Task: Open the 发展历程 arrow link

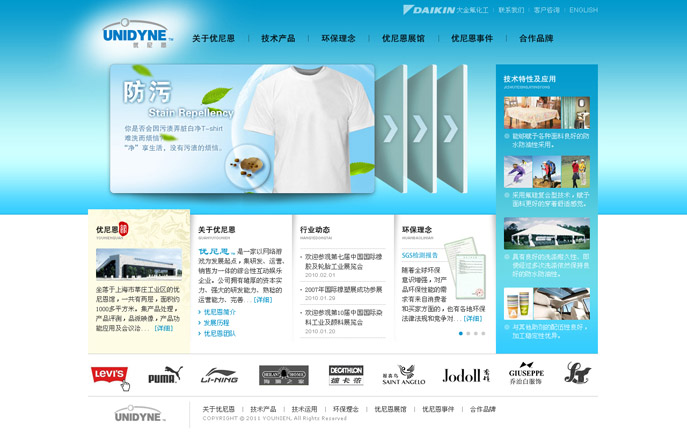Action: click(x=214, y=323)
